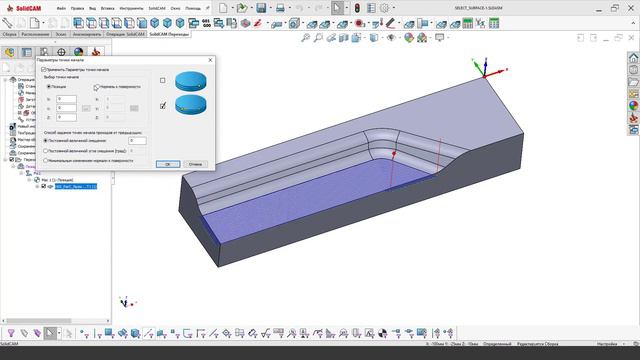The width and height of the screenshot is (640, 360).
Task: Click the Zoom to Area magnifier icon
Action: point(318,38)
